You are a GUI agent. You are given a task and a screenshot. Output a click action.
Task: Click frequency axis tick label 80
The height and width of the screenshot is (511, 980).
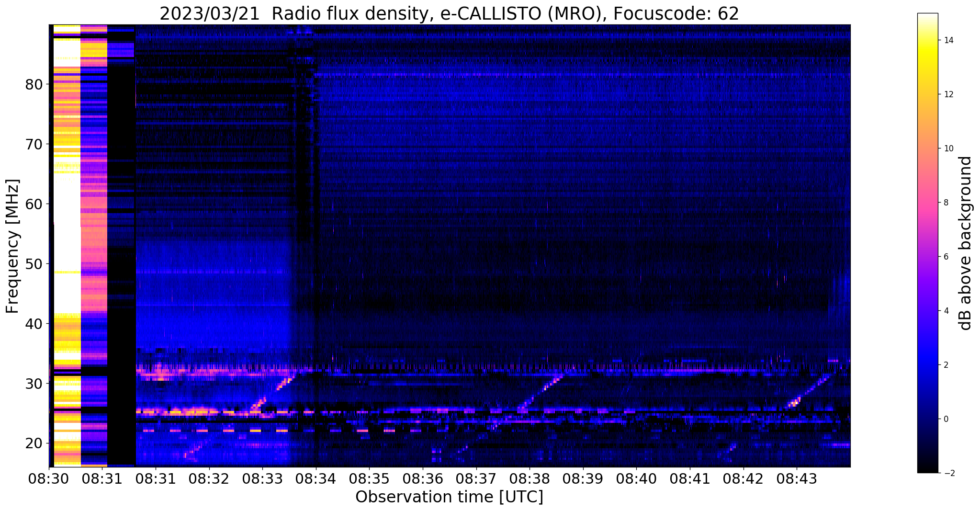tap(34, 84)
